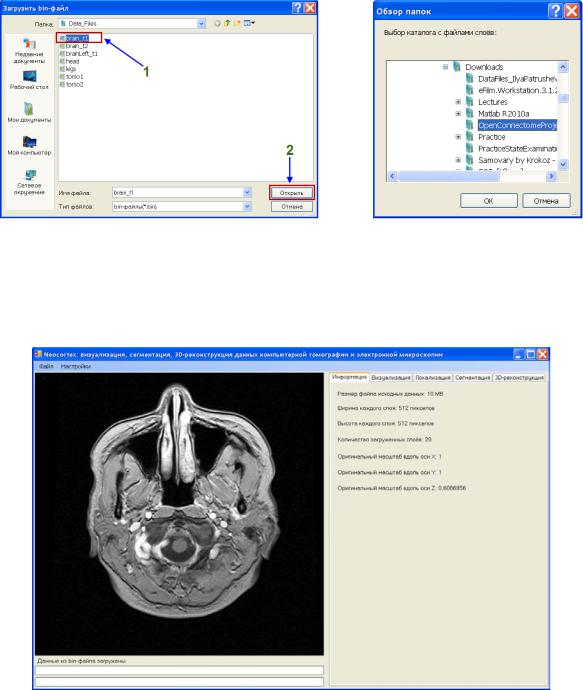This screenshot has height=690, width=583.
Task: Open My Documents (Мои документы) in places bar
Action: coord(29,112)
